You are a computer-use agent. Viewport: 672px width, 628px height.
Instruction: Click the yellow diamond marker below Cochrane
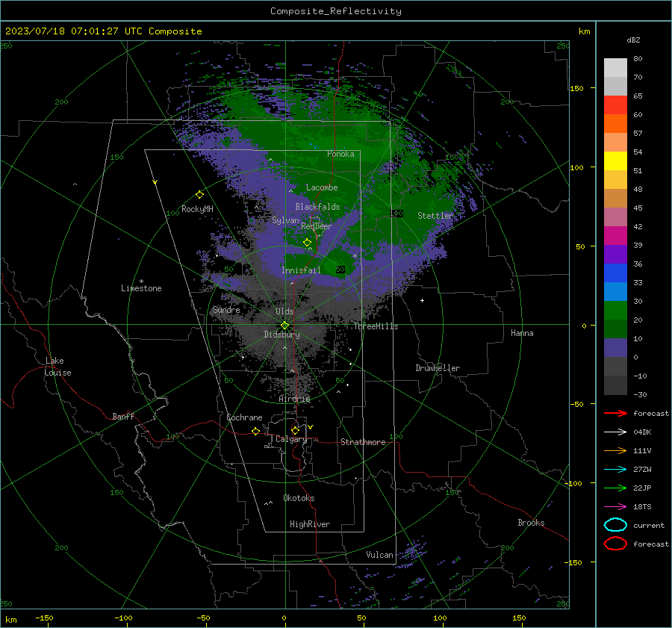(x=256, y=431)
